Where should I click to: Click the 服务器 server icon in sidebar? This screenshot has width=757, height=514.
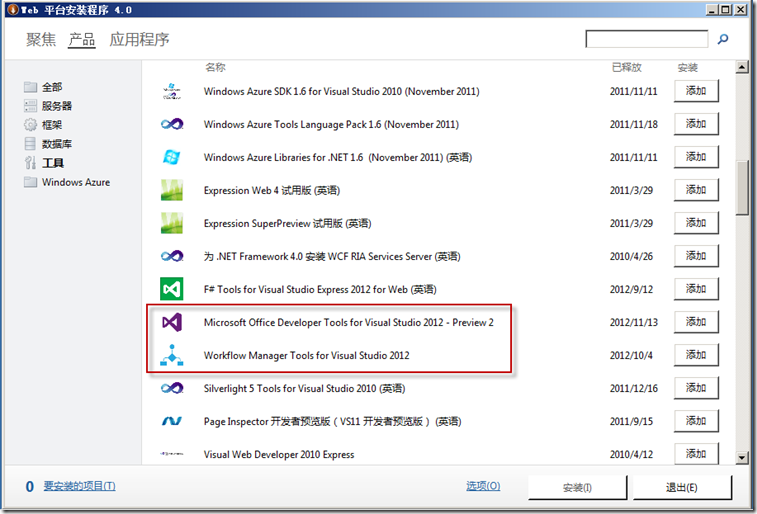pyautogui.click(x=30, y=106)
